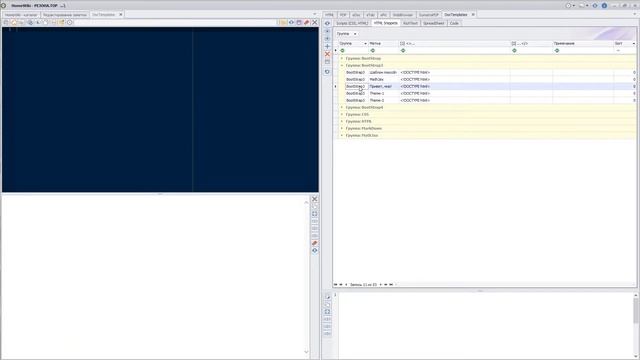This screenshot has width=640, height=360.
Task: Click the home icon in editor toolbar
Action: click(14, 22)
